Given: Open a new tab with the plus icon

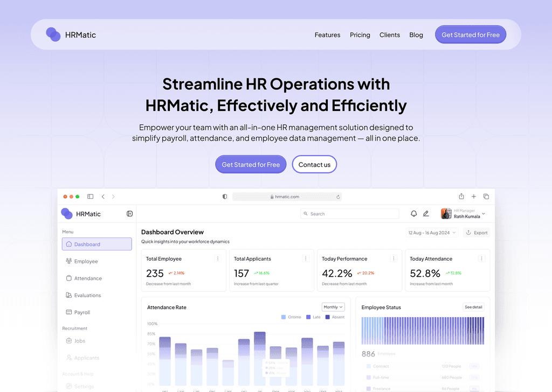Looking at the screenshot, I should (x=473, y=197).
